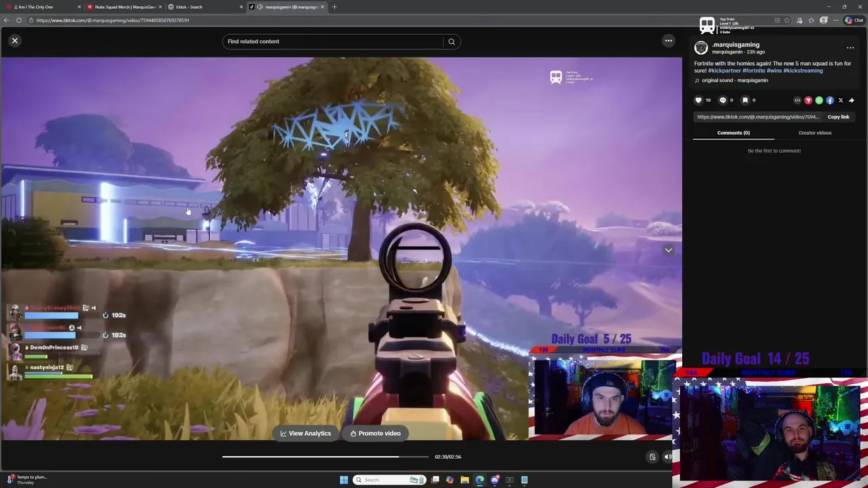The height and width of the screenshot is (488, 868).
Task: Share via the red send icon
Action: click(808, 100)
